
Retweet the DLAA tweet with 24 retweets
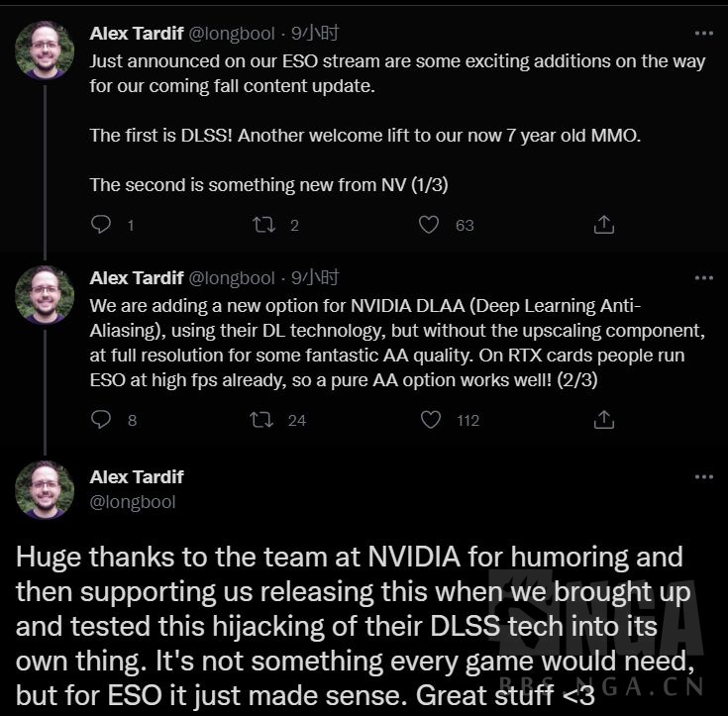(263, 420)
